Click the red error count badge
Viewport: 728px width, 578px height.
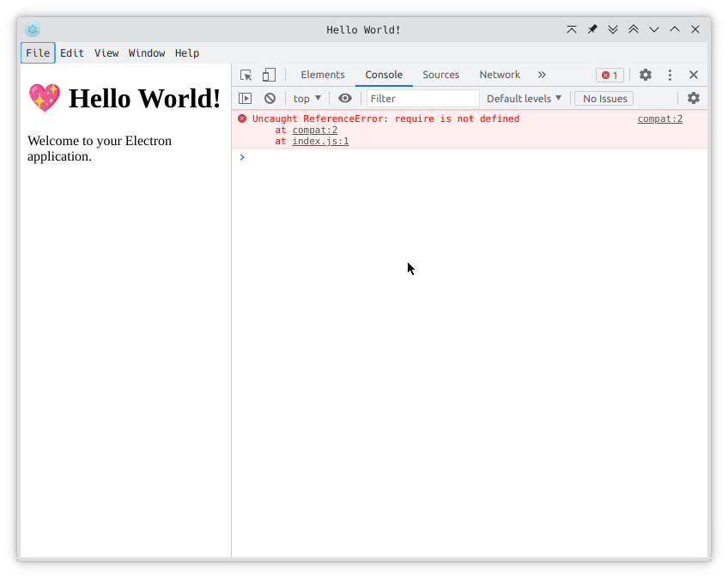click(610, 75)
